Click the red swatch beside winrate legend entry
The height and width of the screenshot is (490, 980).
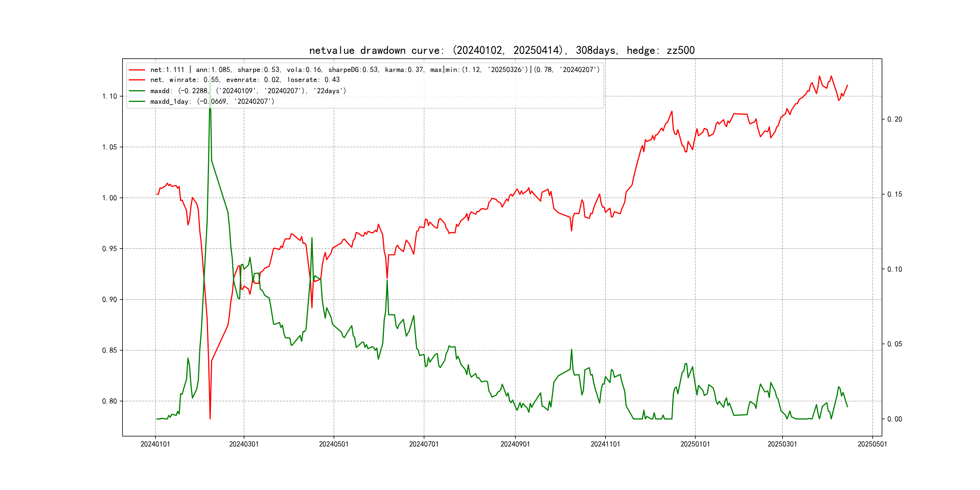(137, 80)
